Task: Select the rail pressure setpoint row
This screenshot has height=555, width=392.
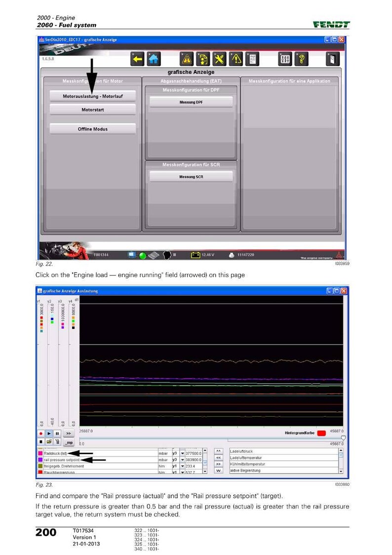Action: (120, 459)
